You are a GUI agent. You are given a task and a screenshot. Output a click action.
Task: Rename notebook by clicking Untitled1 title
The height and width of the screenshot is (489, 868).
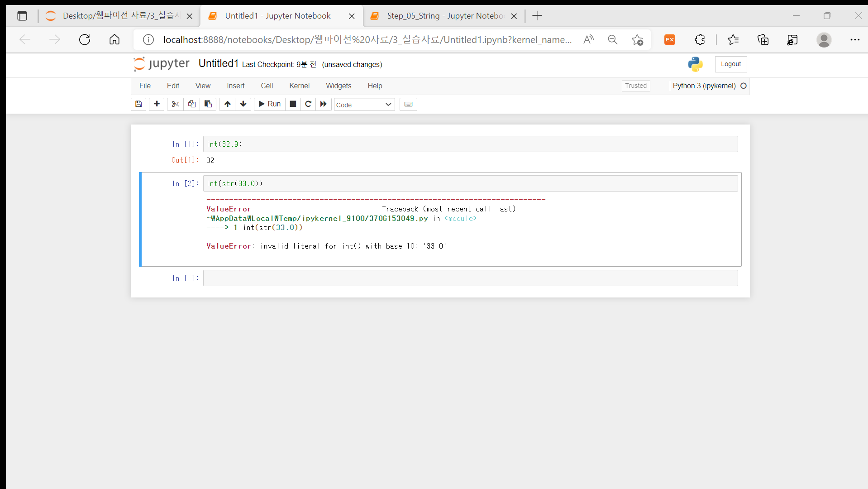click(x=218, y=64)
